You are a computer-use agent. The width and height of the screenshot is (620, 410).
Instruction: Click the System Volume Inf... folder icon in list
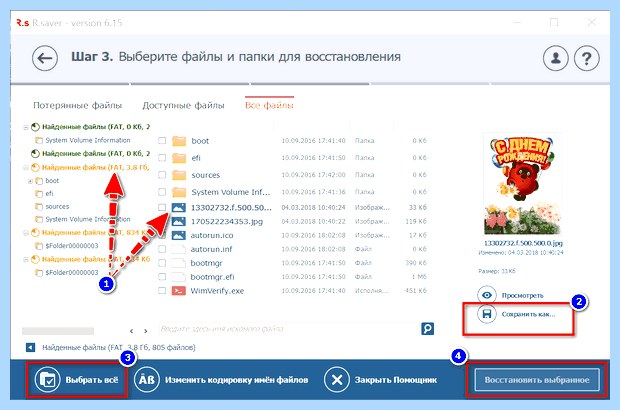coord(179,192)
